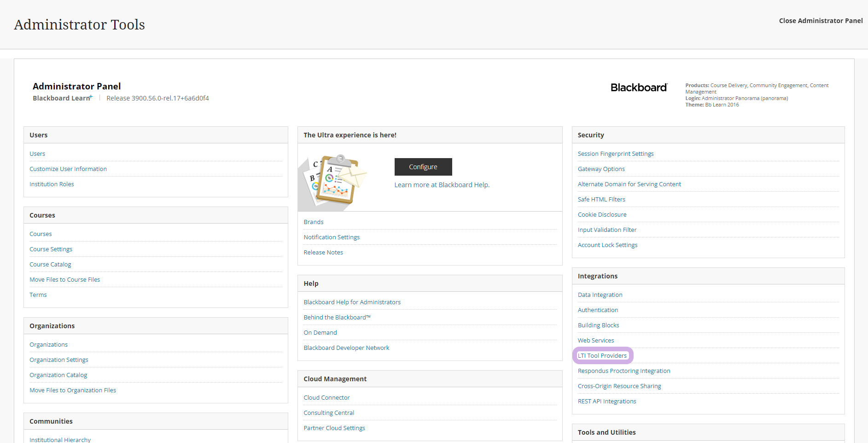
Task: View the Release Notes
Action: coord(323,253)
